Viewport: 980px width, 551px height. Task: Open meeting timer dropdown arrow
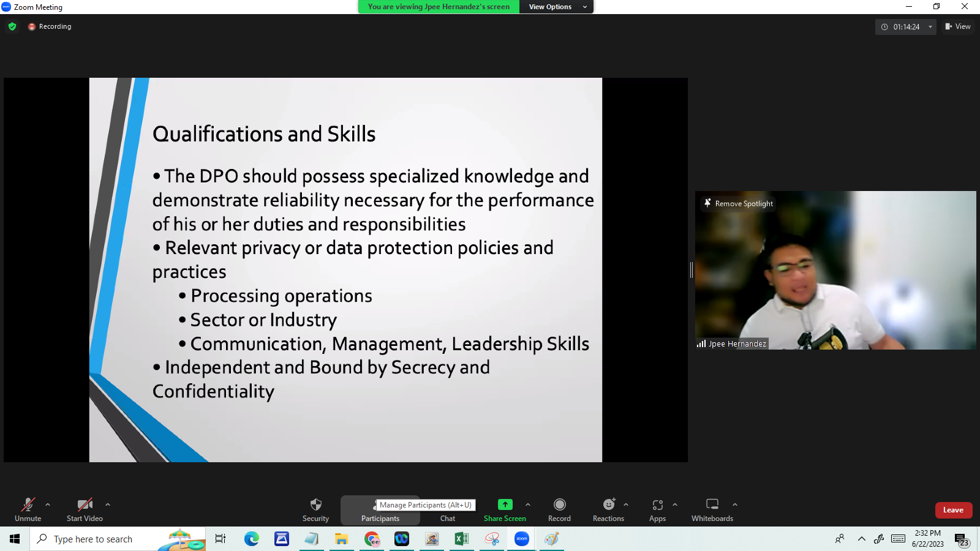tap(930, 27)
